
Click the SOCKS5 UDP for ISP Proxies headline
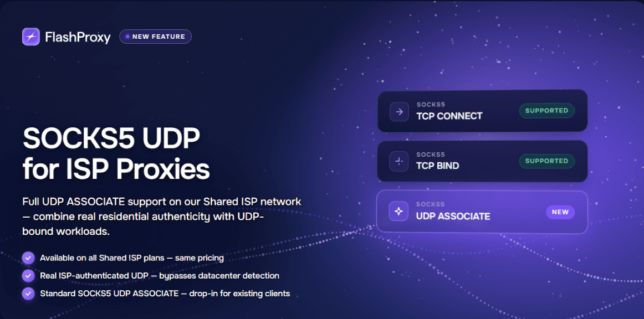(x=116, y=155)
